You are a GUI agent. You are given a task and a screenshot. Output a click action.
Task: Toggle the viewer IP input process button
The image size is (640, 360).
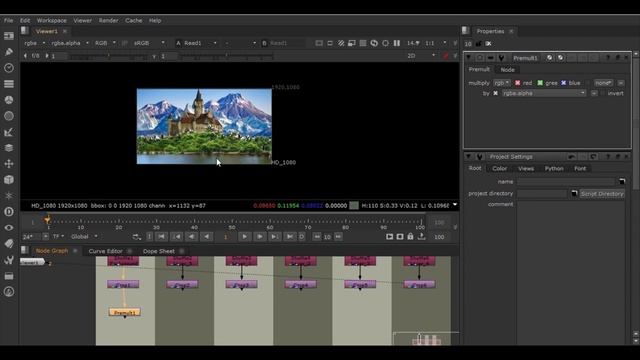[x=125, y=43]
